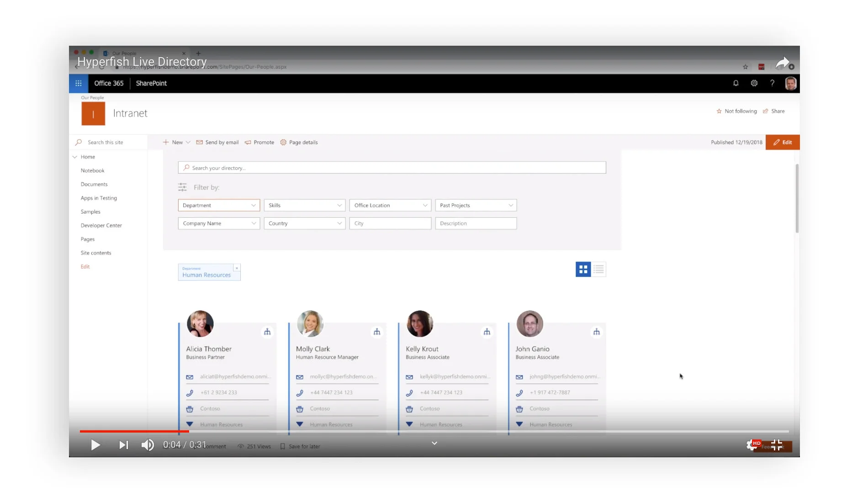Click Kelly Krout's profile photo
The width and height of the screenshot is (868, 503).
pos(420,324)
